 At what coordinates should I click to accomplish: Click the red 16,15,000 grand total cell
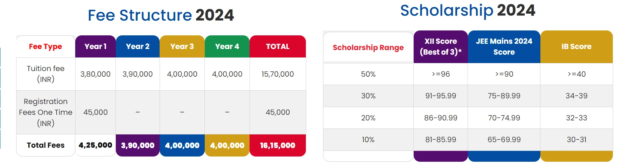tap(278, 145)
